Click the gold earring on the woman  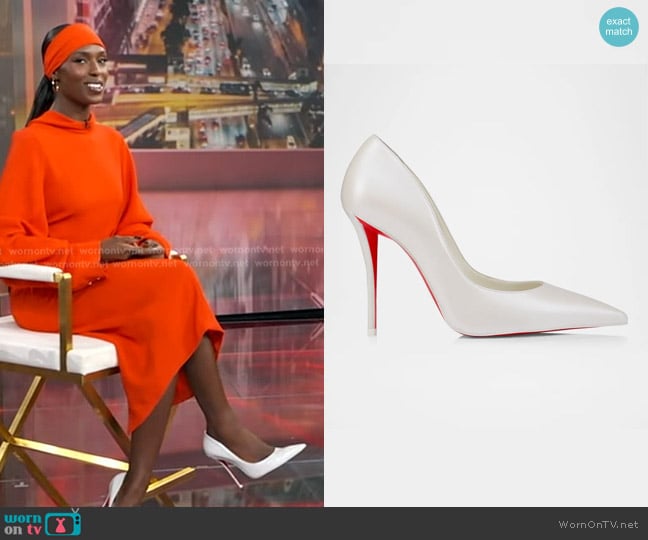point(57,86)
